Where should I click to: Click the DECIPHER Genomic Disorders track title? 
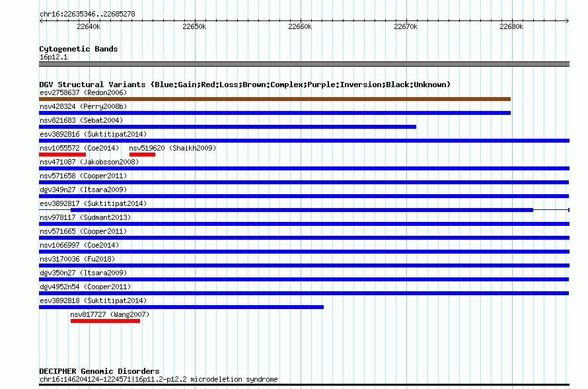(x=99, y=371)
